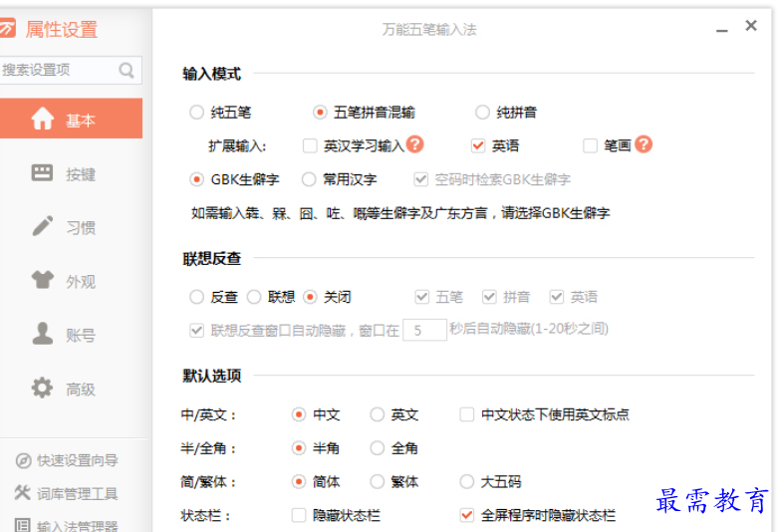Select the 全角 option

pyautogui.click(x=378, y=448)
